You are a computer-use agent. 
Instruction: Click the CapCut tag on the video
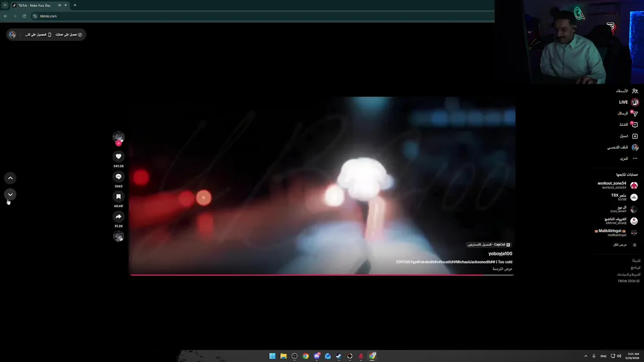point(489,245)
